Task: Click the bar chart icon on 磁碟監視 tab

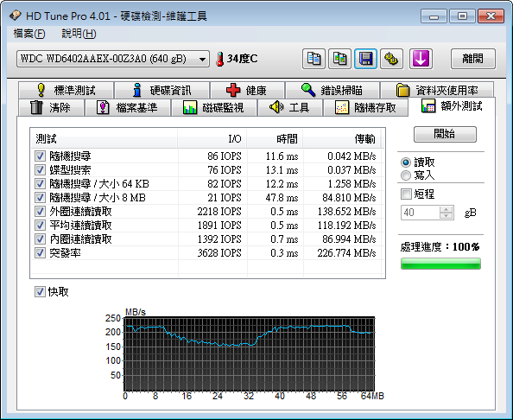Action: 190,107
